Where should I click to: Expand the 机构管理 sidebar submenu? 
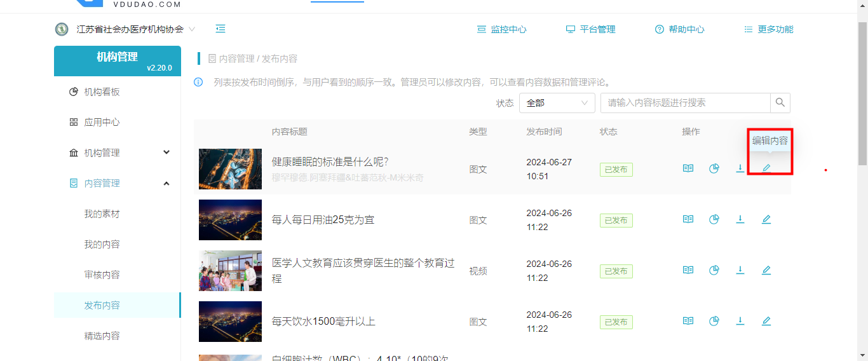(166, 153)
